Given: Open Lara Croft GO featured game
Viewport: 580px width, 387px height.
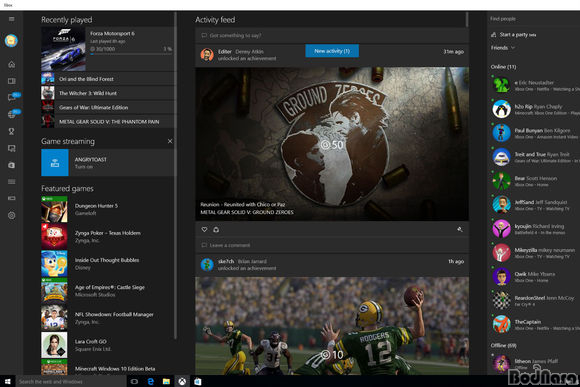Looking at the screenshot, I should pos(107,345).
